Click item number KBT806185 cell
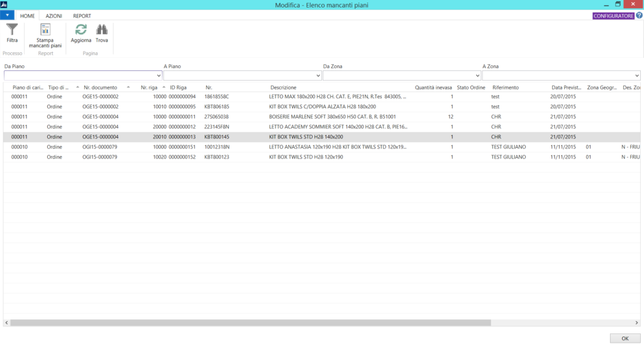644x344 pixels. pyautogui.click(x=217, y=107)
